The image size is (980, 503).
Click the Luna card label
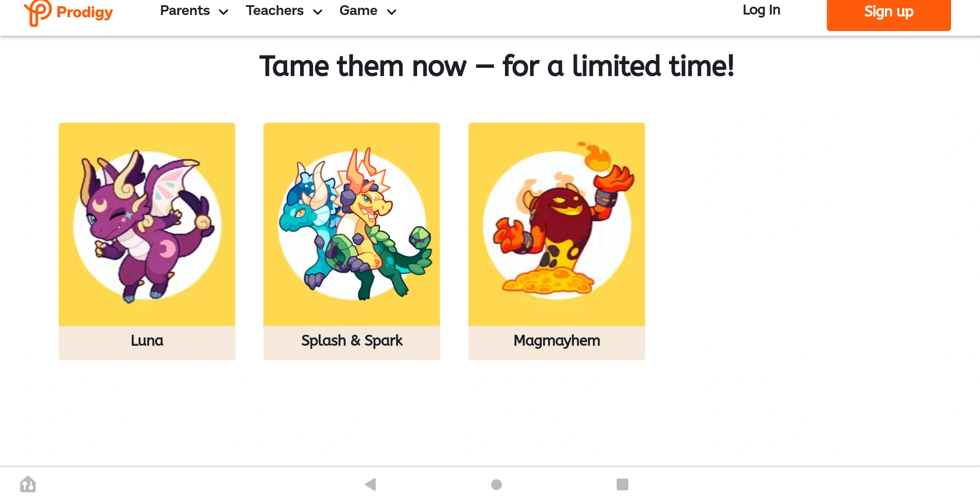tap(147, 341)
